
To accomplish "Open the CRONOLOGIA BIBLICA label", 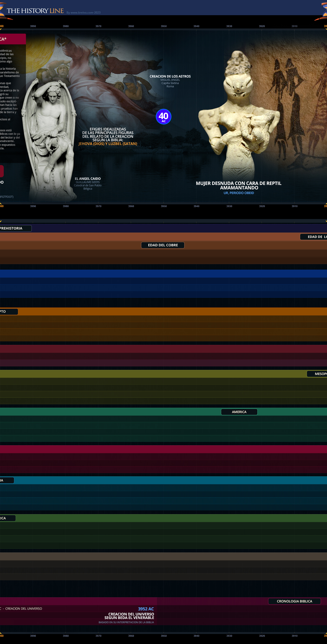I will [x=294, y=601].
